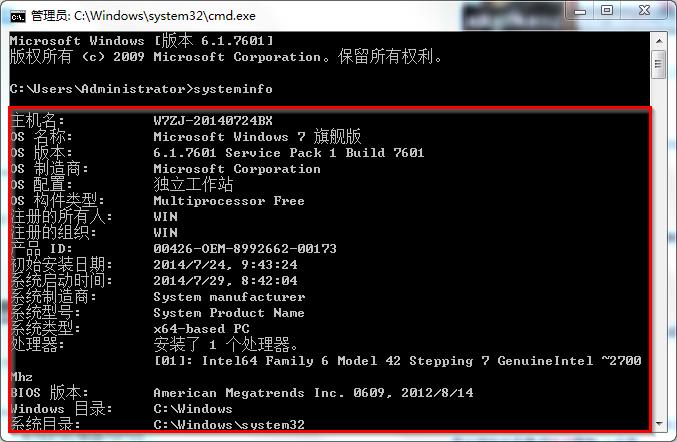The image size is (677, 442).
Task: Click the scrollbar down arrow
Action: click(658, 423)
